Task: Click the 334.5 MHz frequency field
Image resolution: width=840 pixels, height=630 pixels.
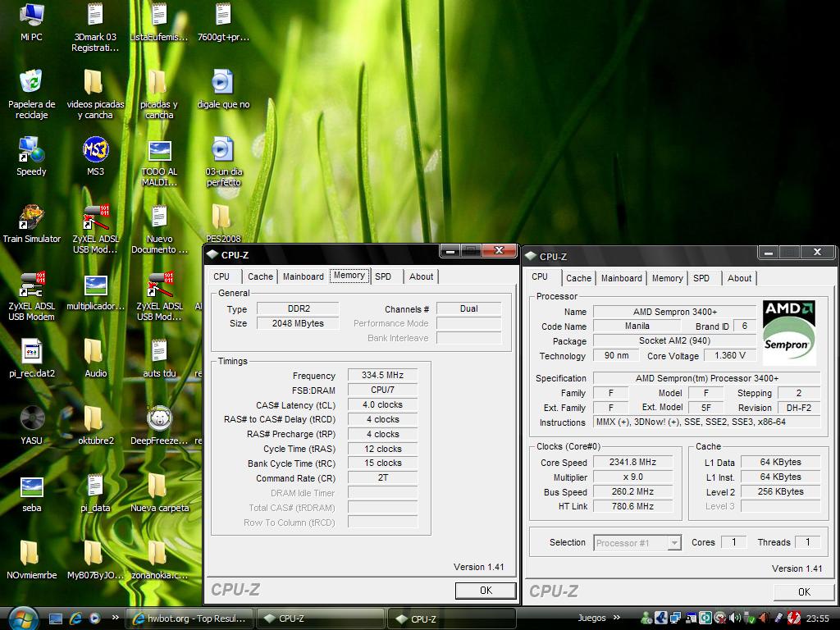Action: coord(382,375)
